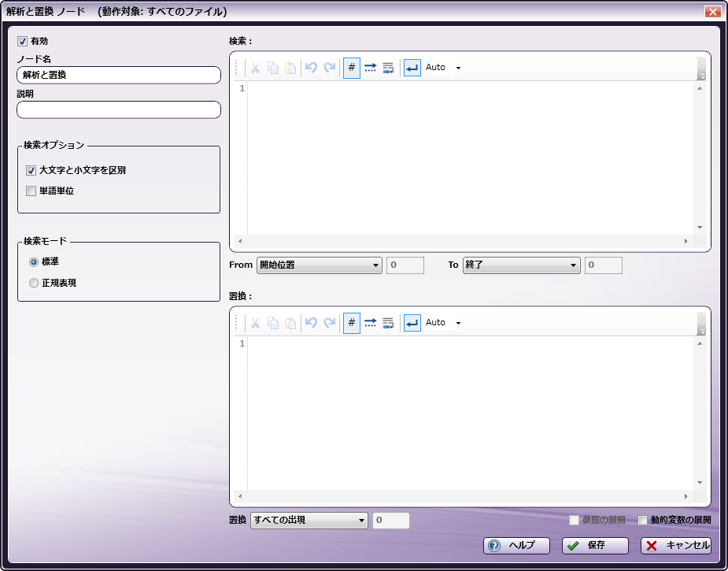Click the cut icon in search toolbar

255,68
